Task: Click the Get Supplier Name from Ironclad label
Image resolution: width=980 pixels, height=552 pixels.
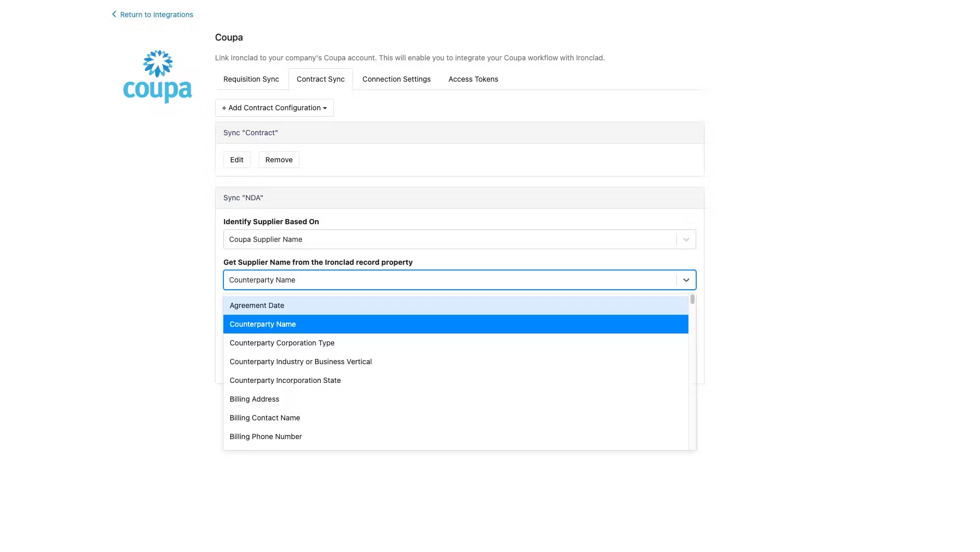Action: [318, 262]
